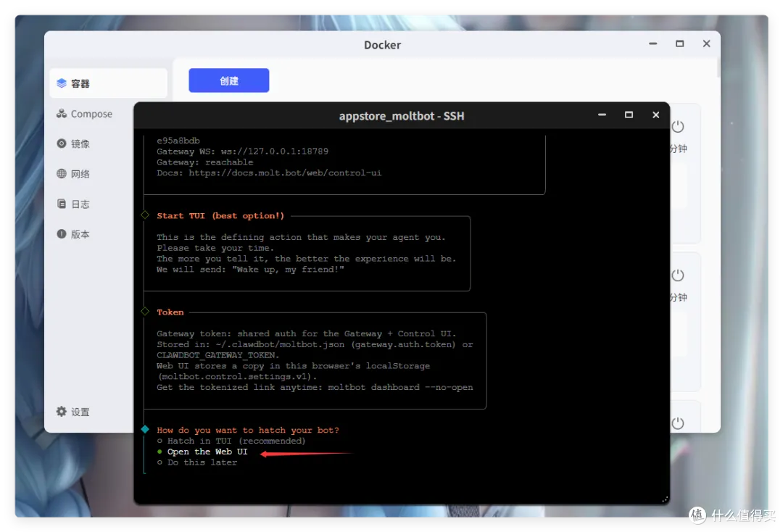Click the 创建 create button
The width and height of the screenshot is (783, 532).
(228, 80)
